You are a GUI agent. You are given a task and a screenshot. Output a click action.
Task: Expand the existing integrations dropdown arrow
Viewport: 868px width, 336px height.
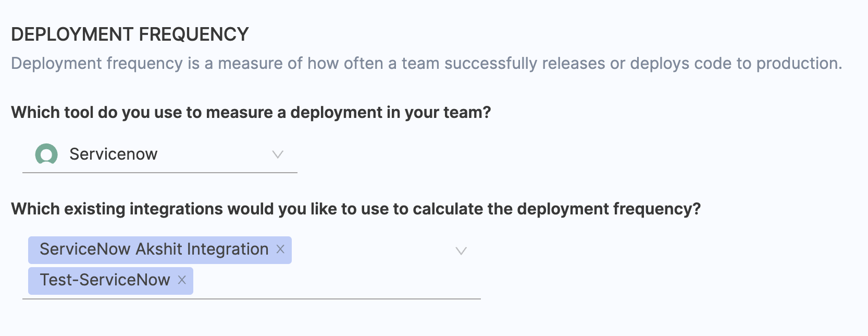coord(461,251)
